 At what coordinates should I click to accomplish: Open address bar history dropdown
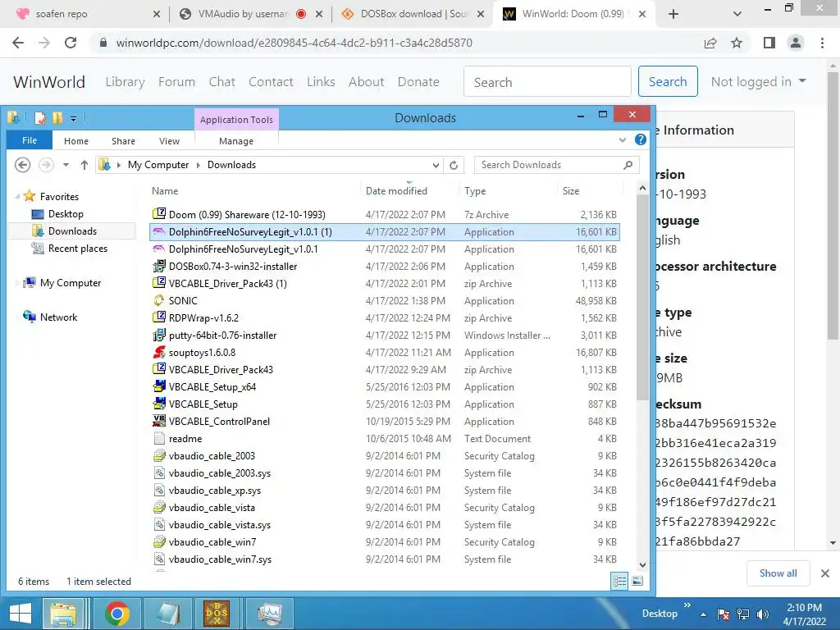[436, 165]
